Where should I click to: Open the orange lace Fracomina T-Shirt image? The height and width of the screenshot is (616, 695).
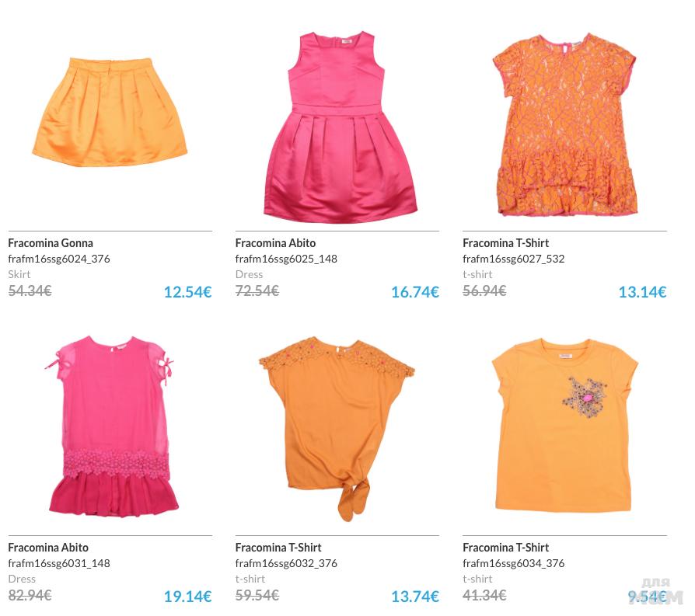point(565,124)
